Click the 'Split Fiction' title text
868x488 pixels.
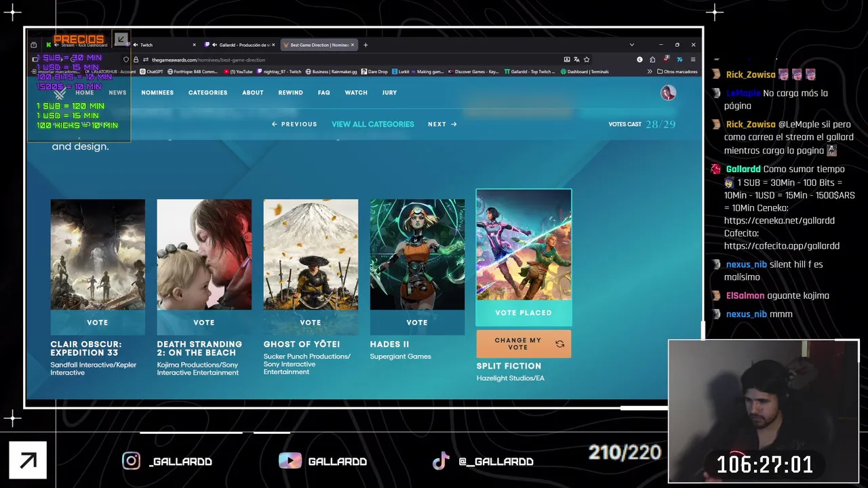pyautogui.click(x=509, y=366)
